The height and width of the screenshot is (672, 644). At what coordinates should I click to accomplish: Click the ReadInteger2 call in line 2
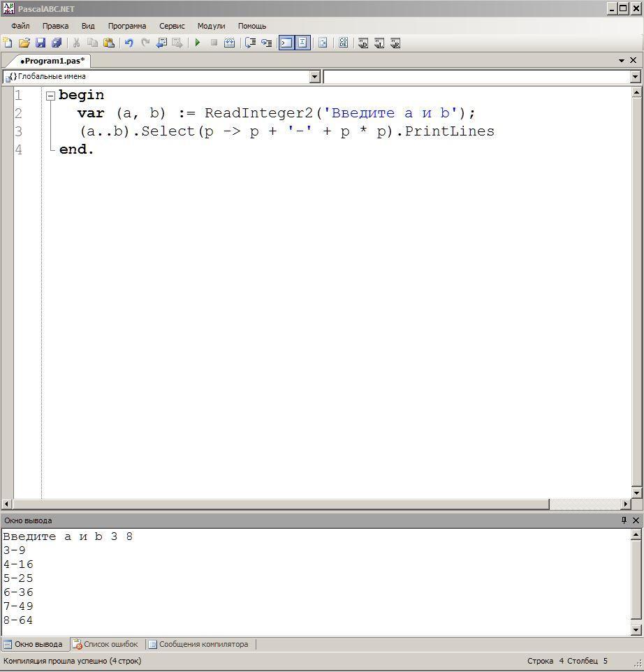click(259, 113)
